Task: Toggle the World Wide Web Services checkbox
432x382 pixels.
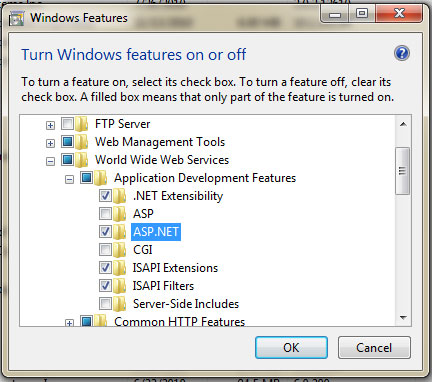Action: [67, 160]
